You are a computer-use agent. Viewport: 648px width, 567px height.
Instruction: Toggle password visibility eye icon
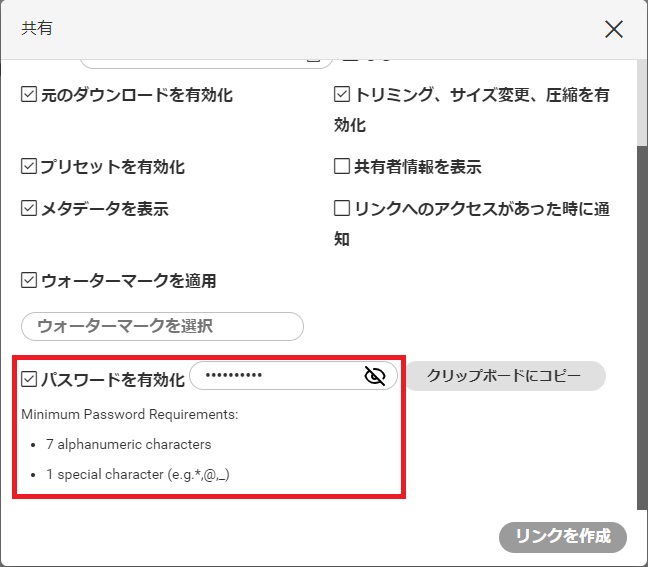click(375, 376)
